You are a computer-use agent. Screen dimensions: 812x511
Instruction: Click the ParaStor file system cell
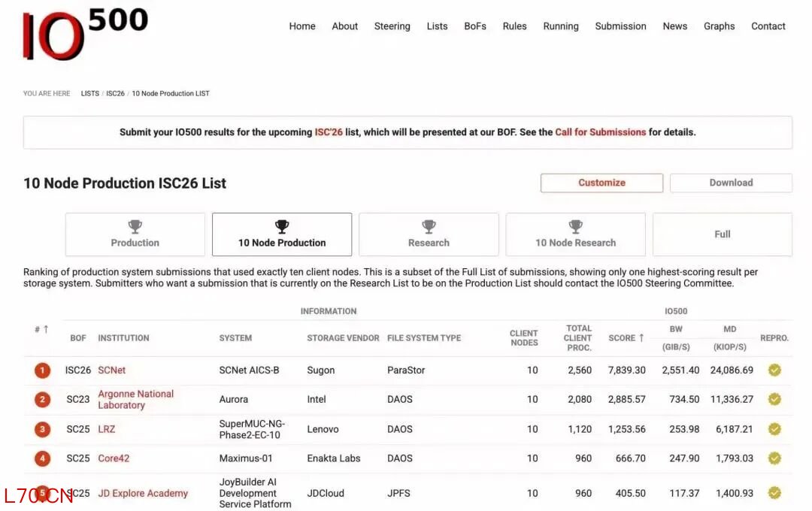pos(406,370)
